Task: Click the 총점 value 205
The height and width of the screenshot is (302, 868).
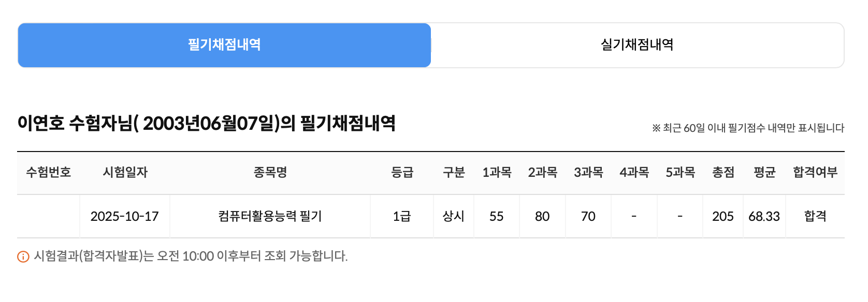Action: click(723, 216)
